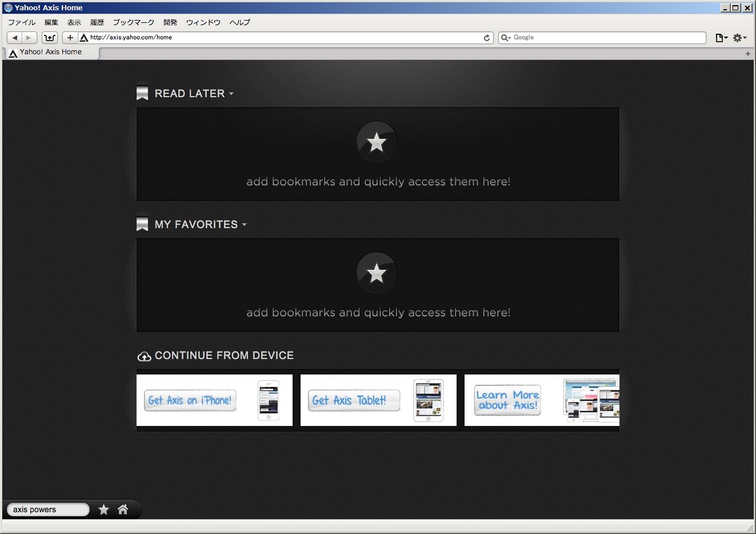Click the My Favorites bookmark ribbon icon
Viewport: 756px width, 534px height.
142,224
